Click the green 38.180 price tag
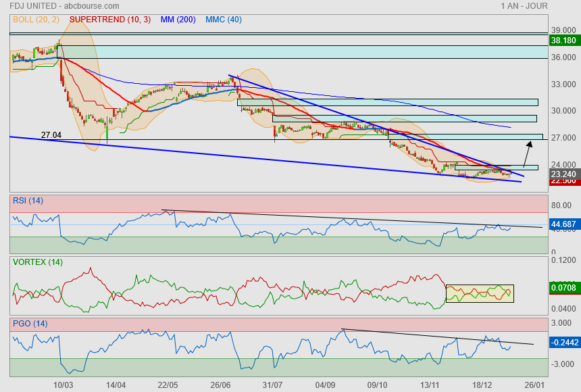Screen dimensions: 581x392 [x=563, y=41]
